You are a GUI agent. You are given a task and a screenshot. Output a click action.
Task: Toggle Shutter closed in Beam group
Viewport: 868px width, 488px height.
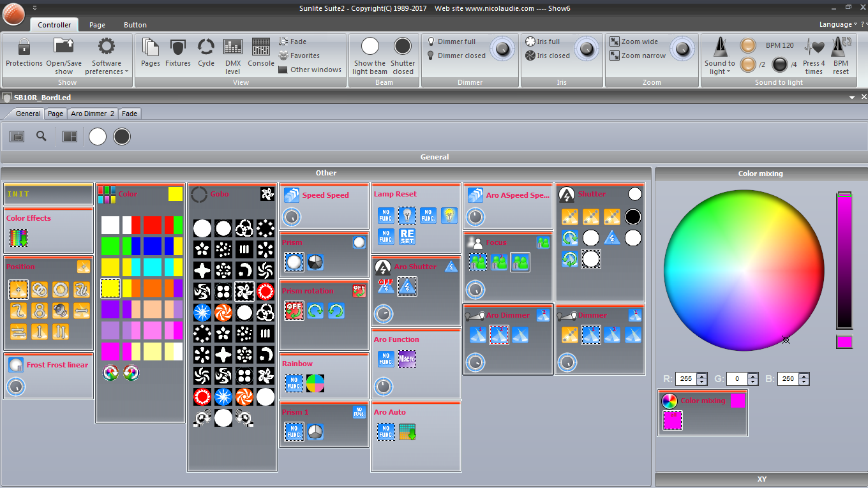(x=403, y=56)
